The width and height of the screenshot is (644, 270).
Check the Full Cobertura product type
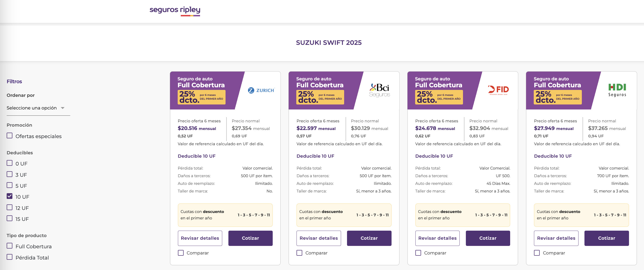pos(10,246)
